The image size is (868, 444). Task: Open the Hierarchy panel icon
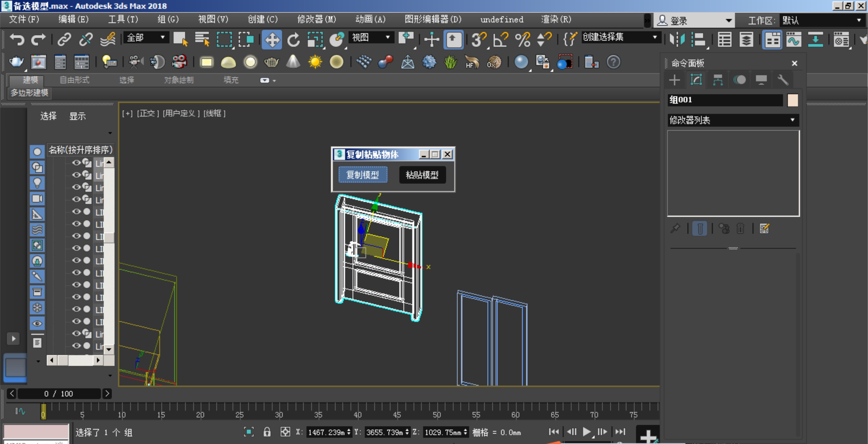click(x=718, y=80)
